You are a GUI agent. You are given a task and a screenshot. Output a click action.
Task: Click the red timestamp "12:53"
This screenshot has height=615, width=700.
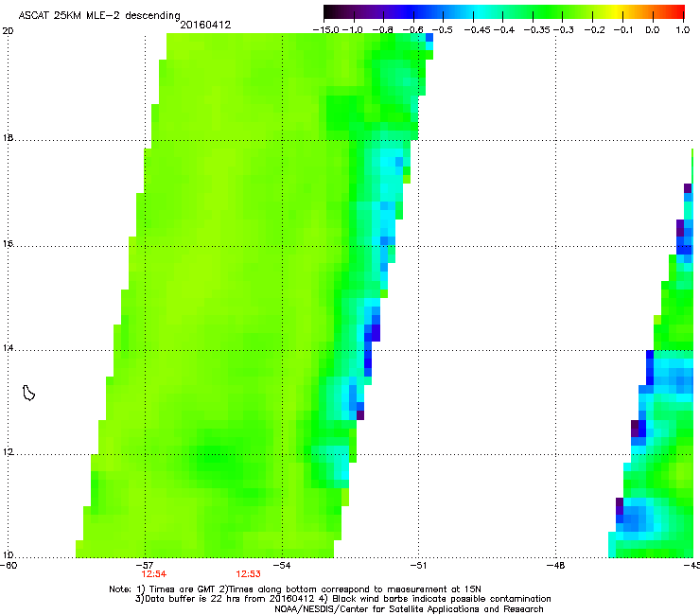[248, 574]
